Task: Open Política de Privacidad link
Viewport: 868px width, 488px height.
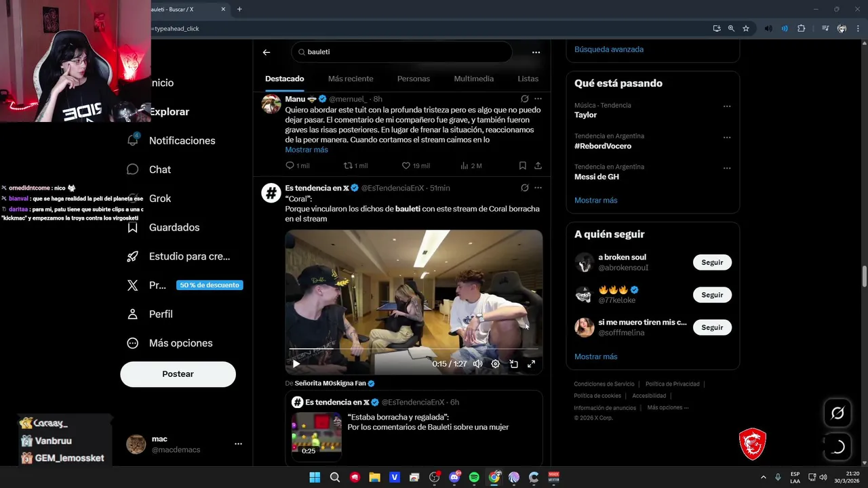Action: (672, 384)
